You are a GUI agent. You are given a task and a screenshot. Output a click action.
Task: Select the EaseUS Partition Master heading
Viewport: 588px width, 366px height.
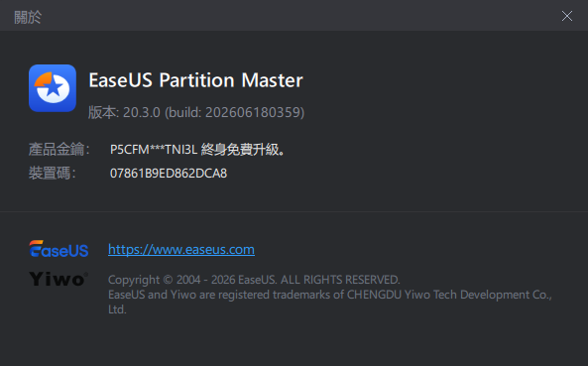coord(195,80)
